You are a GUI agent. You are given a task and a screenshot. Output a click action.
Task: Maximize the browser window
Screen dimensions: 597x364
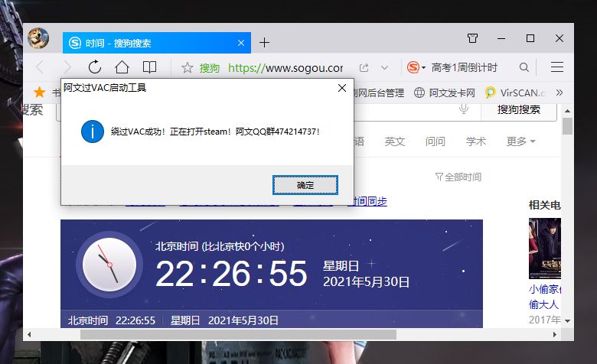(530, 38)
